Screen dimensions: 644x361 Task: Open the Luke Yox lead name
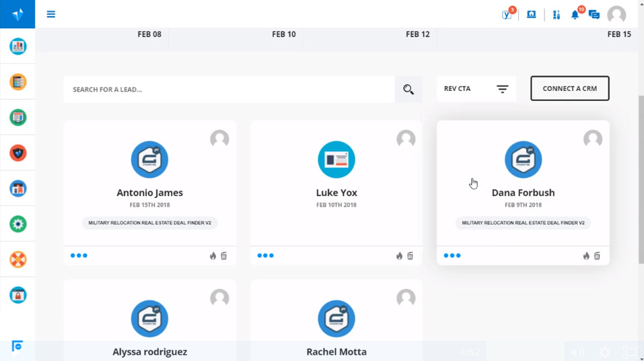(x=336, y=193)
